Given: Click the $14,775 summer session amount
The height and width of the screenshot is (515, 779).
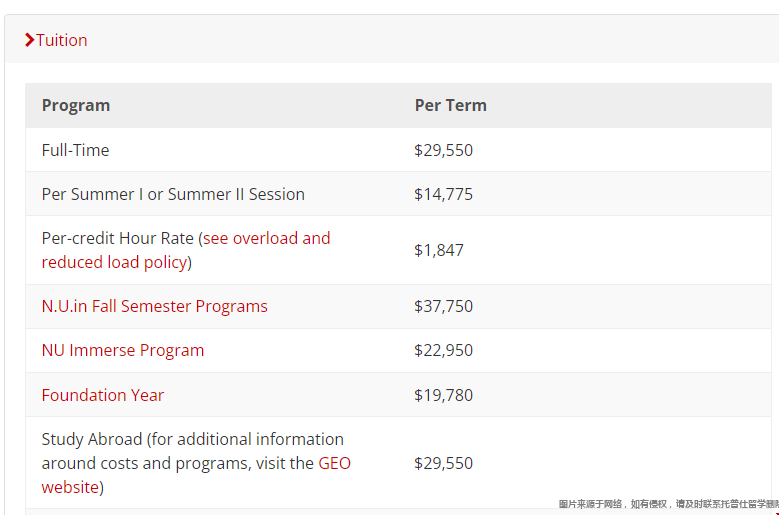Looking at the screenshot, I should coord(444,194).
